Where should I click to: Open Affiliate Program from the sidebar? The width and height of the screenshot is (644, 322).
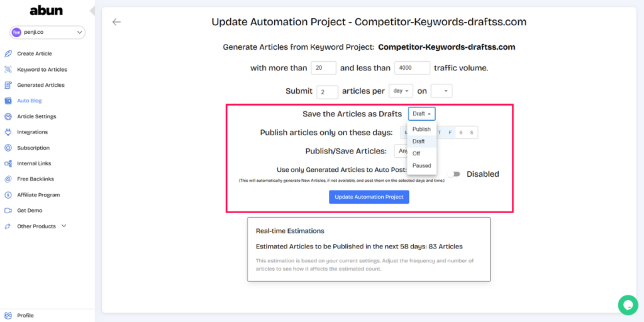(38, 195)
